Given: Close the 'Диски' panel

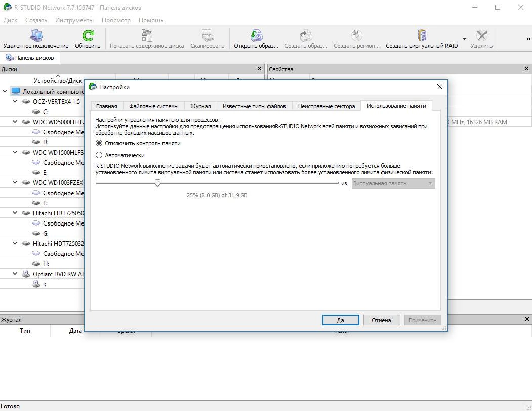Looking at the screenshot, I should coord(259,68).
